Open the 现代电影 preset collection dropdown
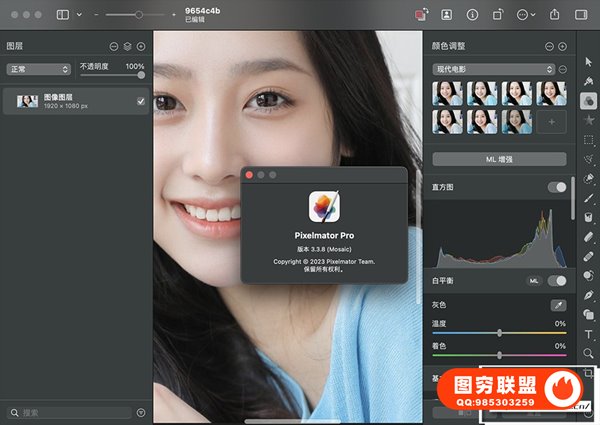 pyautogui.click(x=493, y=69)
